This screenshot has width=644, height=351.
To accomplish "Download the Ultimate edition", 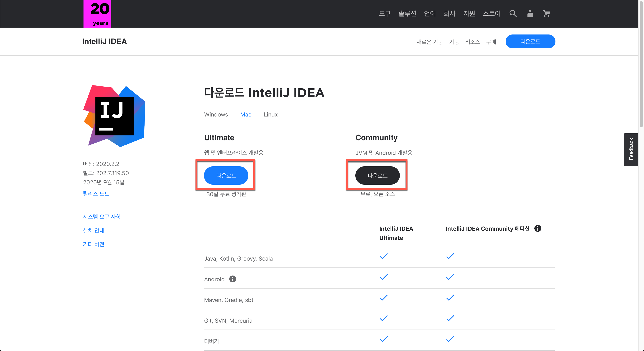I will coord(226,175).
